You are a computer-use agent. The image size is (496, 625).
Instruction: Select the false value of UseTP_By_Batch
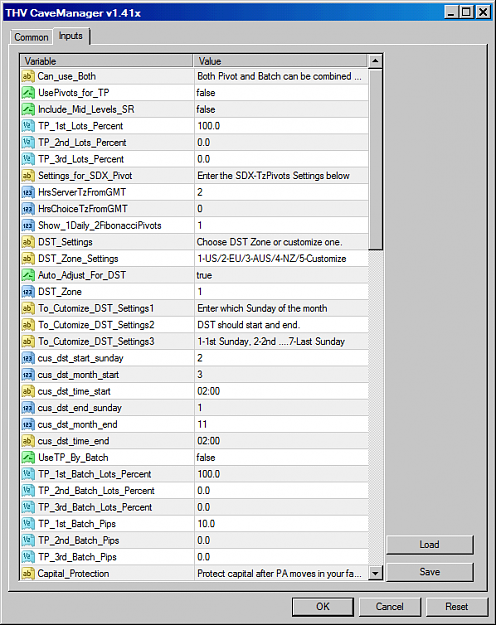(206, 458)
